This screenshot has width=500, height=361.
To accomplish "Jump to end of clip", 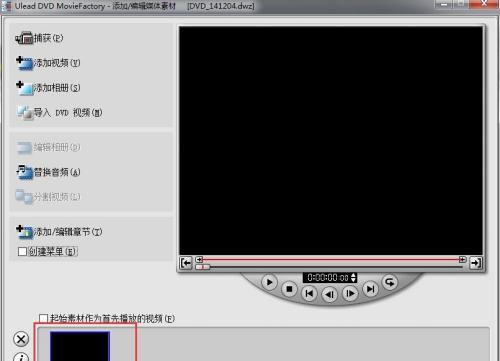I will (x=370, y=289).
